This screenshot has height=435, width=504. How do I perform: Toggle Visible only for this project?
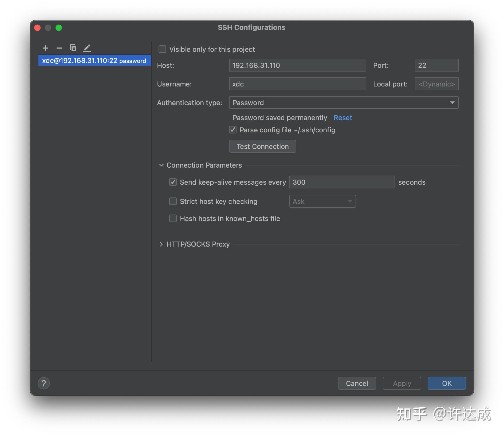coord(162,49)
